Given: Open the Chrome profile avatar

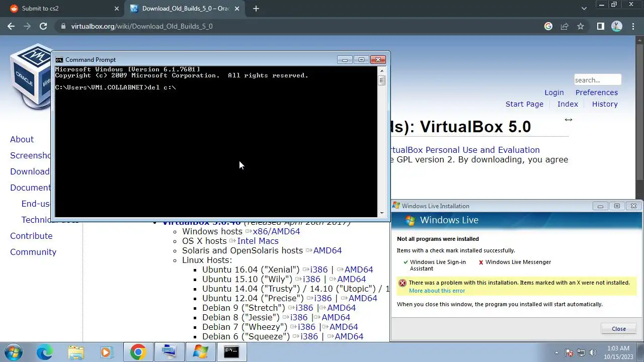Looking at the screenshot, I should click(x=617, y=26).
